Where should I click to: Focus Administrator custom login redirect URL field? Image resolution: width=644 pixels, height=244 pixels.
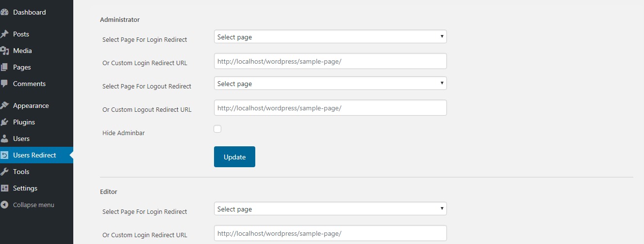tap(330, 61)
